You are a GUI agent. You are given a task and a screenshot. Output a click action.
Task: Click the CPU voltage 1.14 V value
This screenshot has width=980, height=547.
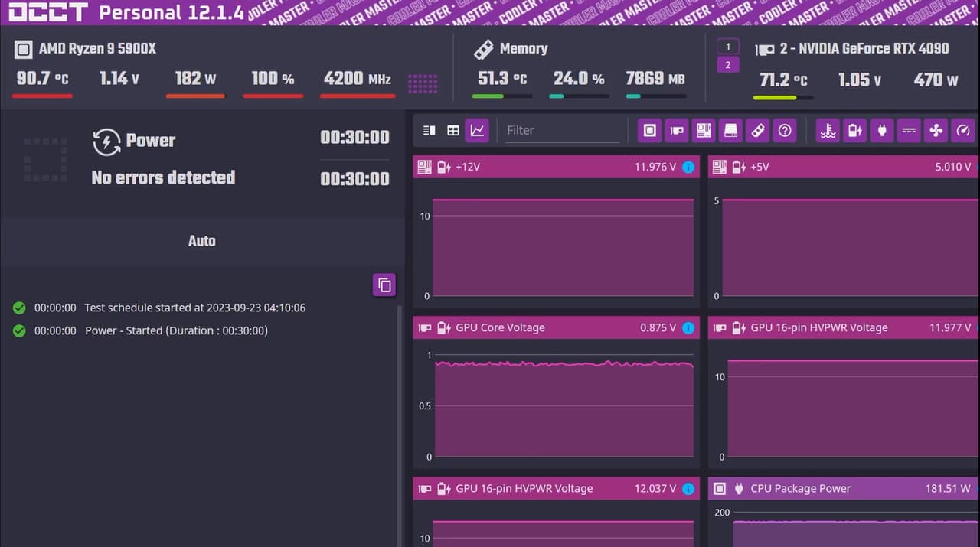119,78
